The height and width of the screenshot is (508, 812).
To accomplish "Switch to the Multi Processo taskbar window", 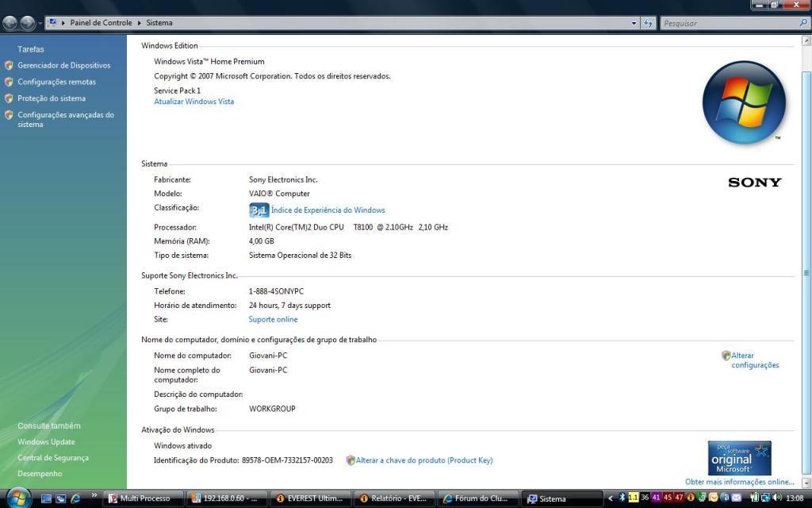I will (x=142, y=498).
